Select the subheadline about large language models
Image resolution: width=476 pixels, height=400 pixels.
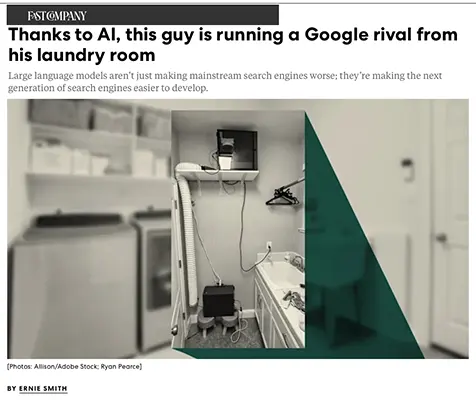coord(225,82)
